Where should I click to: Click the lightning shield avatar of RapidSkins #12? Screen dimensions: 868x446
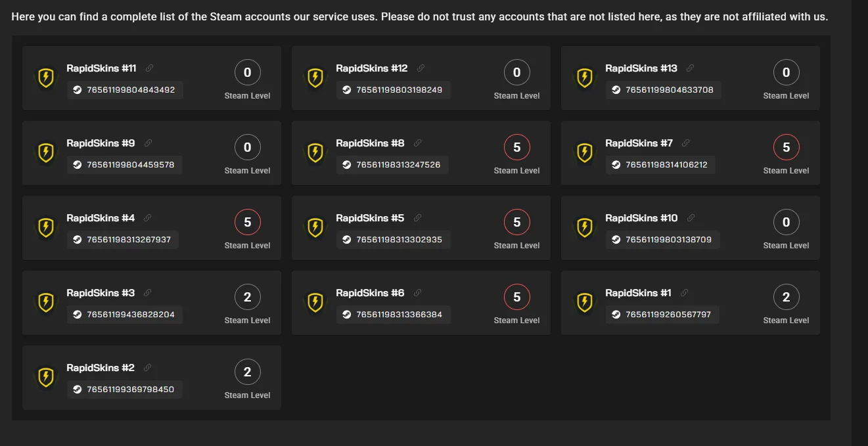coord(315,79)
